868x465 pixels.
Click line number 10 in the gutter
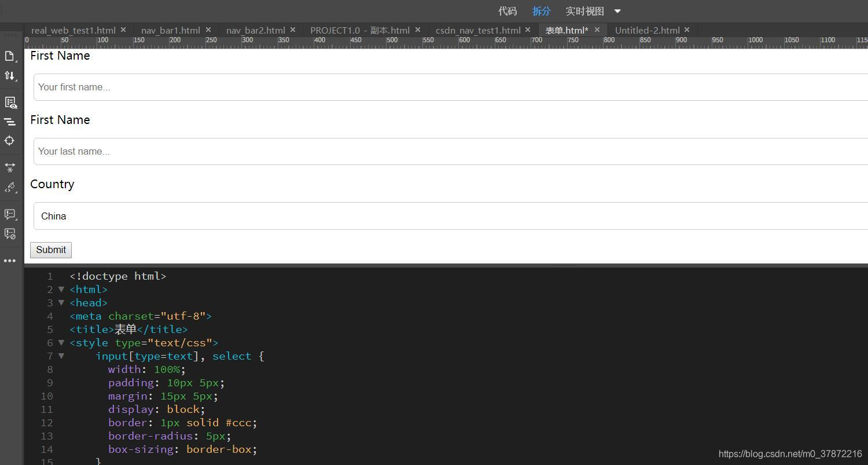(x=46, y=396)
